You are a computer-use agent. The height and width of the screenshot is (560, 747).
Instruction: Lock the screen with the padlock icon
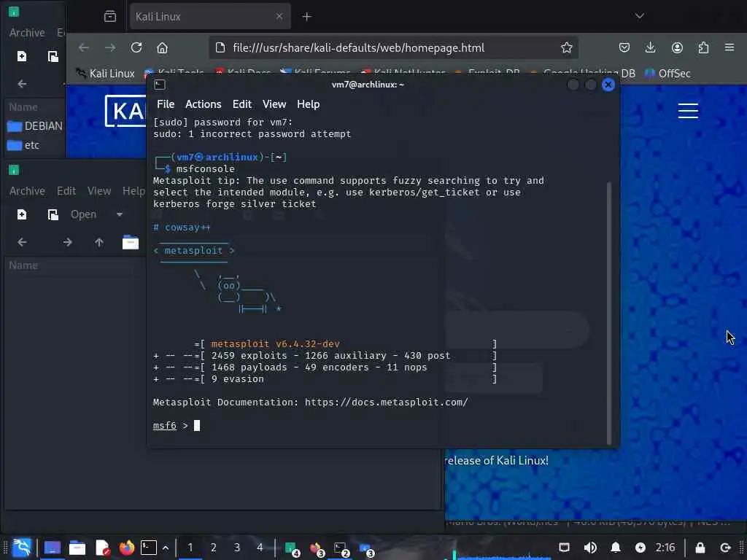point(700,548)
